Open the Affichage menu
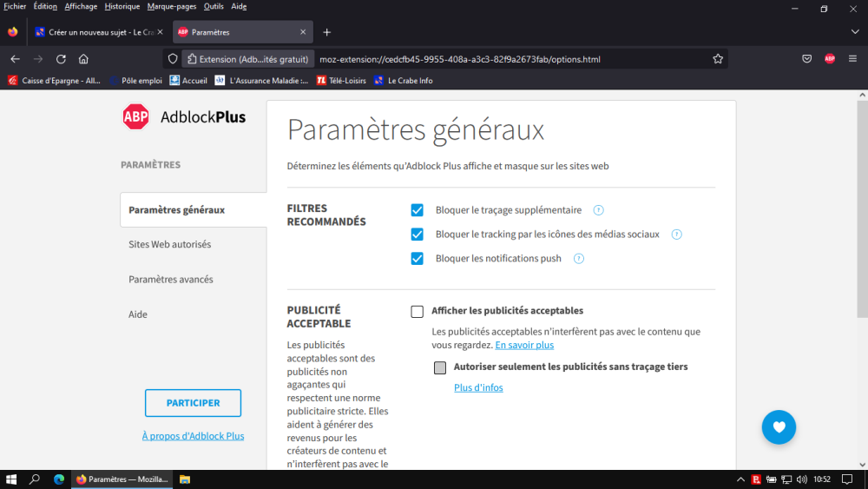The width and height of the screenshot is (868, 489). [81, 7]
